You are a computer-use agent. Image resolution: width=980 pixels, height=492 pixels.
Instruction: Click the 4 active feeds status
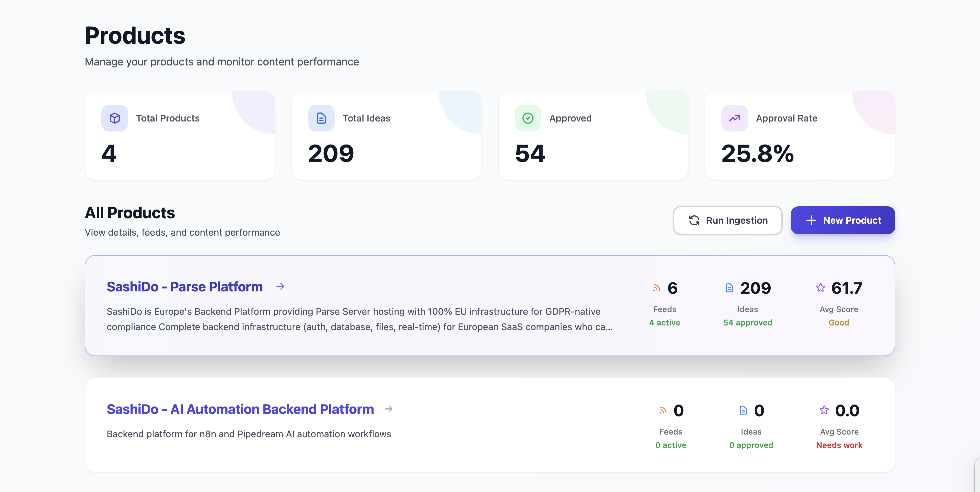tap(665, 322)
